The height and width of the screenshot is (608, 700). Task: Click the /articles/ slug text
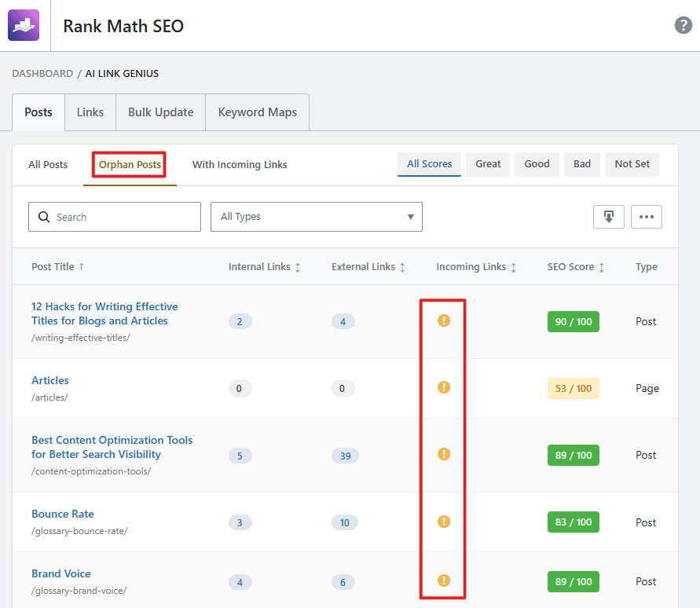point(49,397)
